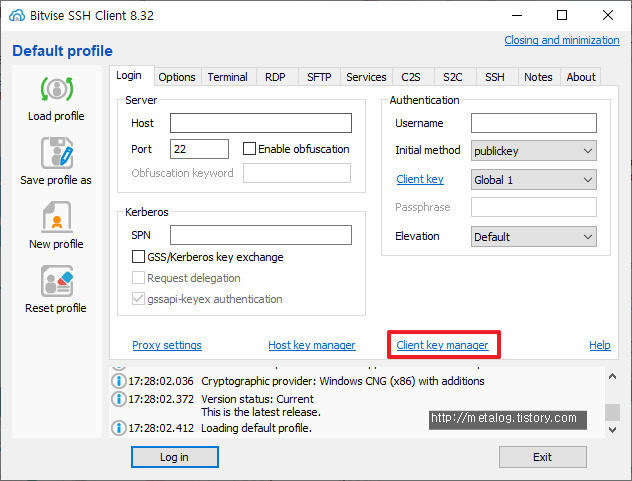Screen dimensions: 632x481
Task: Select the C2S tab
Action: click(x=411, y=77)
